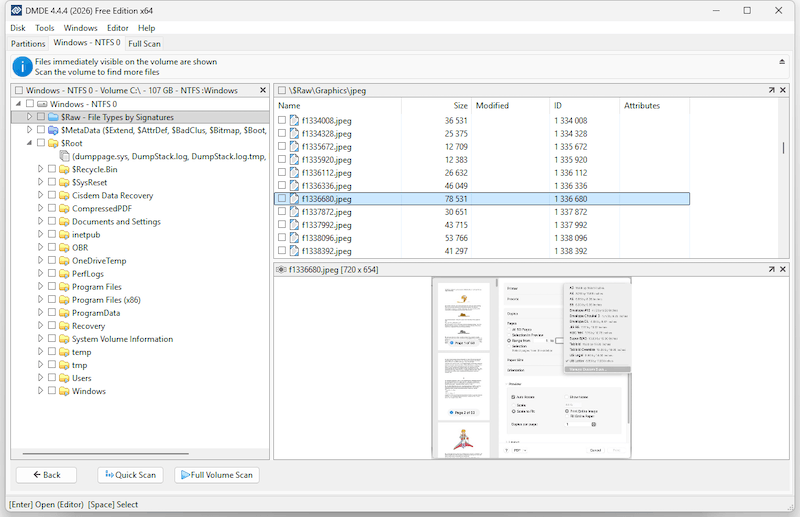The width and height of the screenshot is (800, 517).
Task: Detach the image preview panel arrow icon
Action: [x=771, y=269]
